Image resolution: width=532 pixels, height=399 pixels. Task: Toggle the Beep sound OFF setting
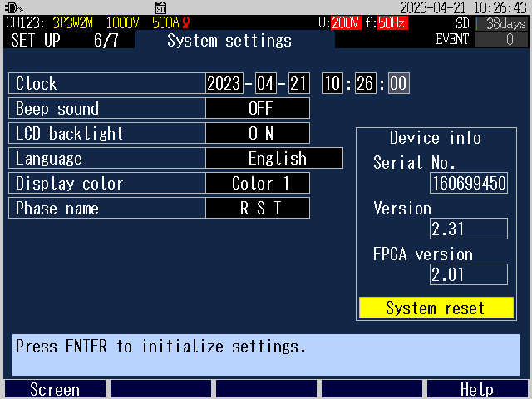tap(258, 108)
